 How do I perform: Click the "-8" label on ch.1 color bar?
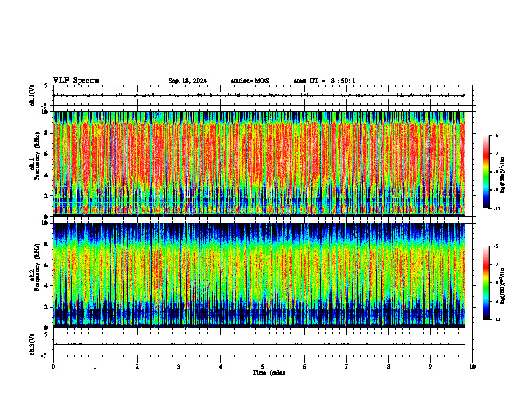click(x=496, y=172)
